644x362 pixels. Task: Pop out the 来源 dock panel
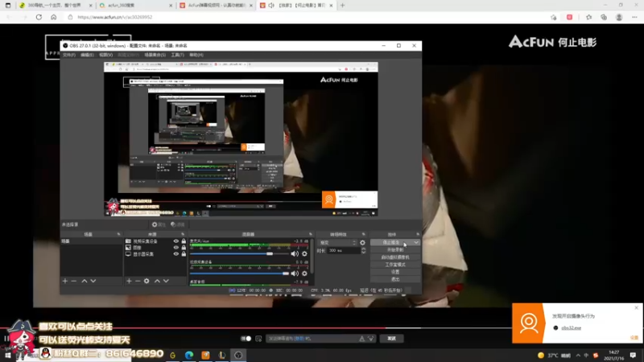coord(183,234)
